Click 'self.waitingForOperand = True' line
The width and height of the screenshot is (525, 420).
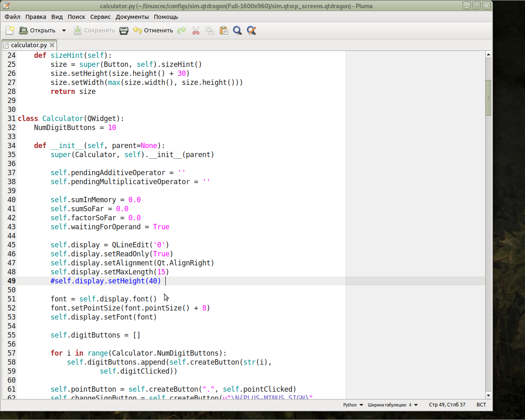[110, 227]
